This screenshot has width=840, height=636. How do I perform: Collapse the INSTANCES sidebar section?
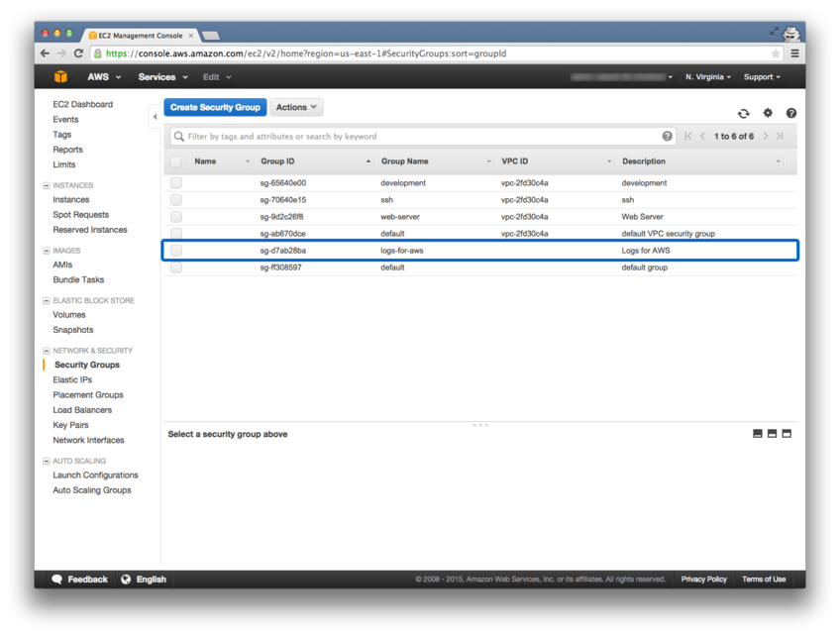(47, 185)
